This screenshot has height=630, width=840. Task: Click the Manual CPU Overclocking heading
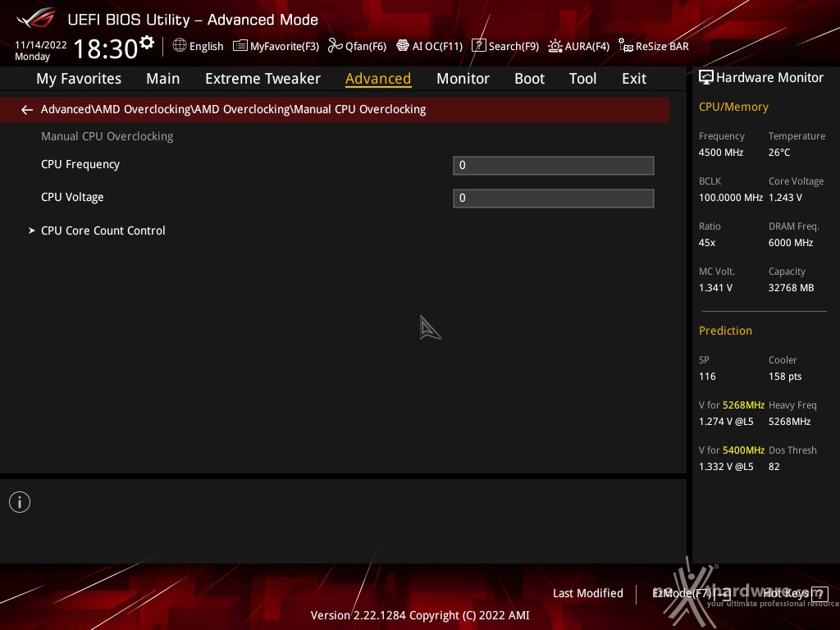tap(107, 137)
